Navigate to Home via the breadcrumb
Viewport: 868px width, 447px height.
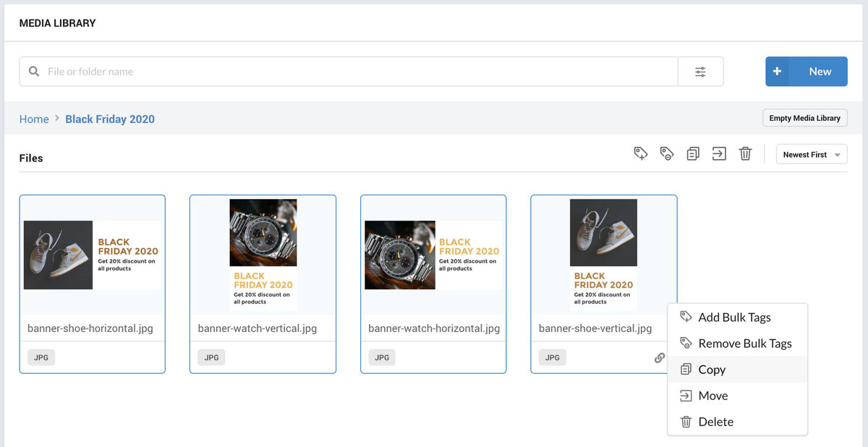tap(34, 119)
